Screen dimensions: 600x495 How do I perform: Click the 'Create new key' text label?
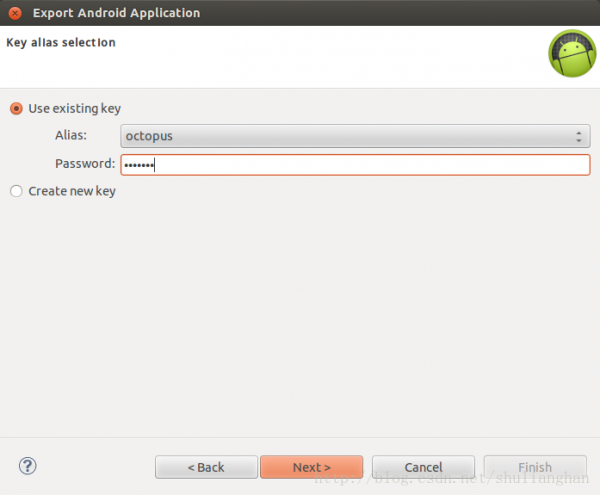tap(72, 191)
